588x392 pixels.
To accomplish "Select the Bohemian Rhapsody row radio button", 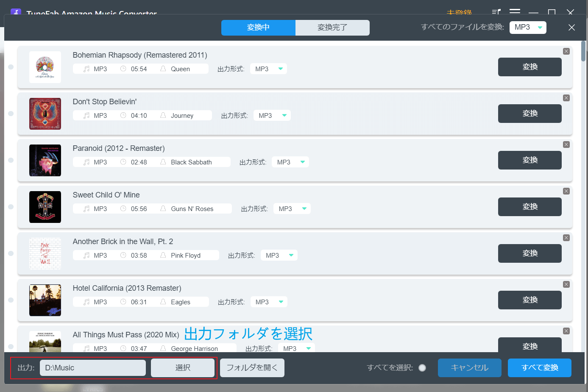I will [11, 67].
